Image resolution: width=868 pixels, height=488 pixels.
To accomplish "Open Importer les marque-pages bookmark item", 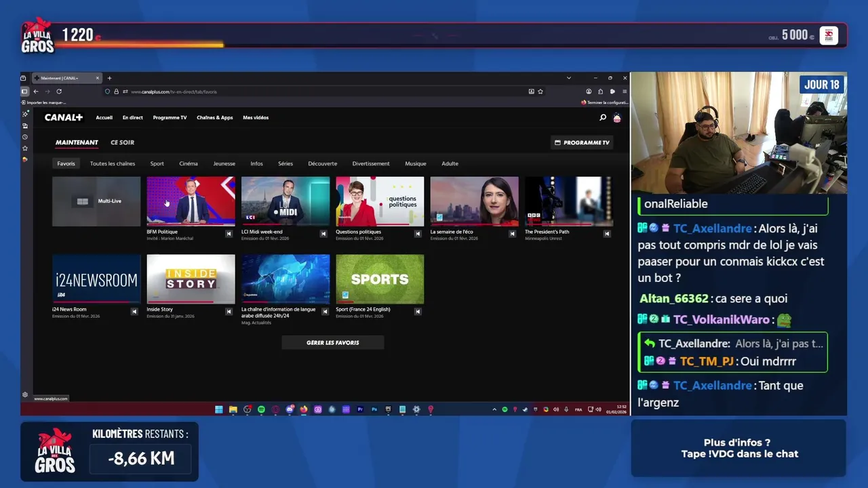I will click(x=44, y=102).
